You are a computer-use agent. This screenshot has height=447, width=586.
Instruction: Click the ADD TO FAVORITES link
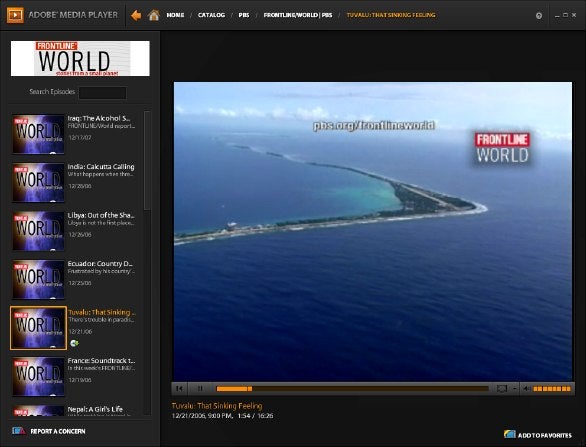(x=545, y=435)
